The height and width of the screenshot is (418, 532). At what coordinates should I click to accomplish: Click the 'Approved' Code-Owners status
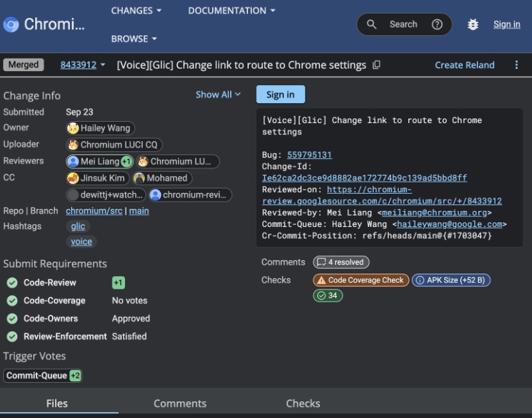(x=131, y=319)
